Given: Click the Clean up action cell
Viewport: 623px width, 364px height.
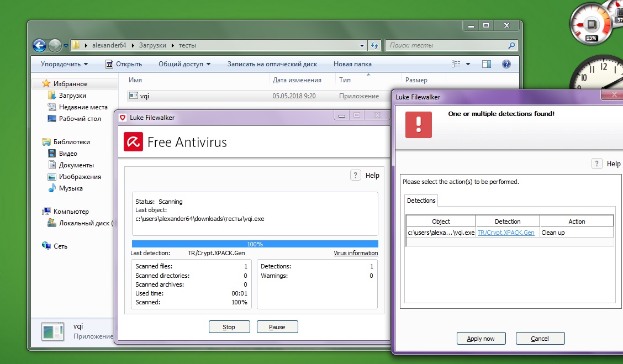Looking at the screenshot, I should (577, 233).
